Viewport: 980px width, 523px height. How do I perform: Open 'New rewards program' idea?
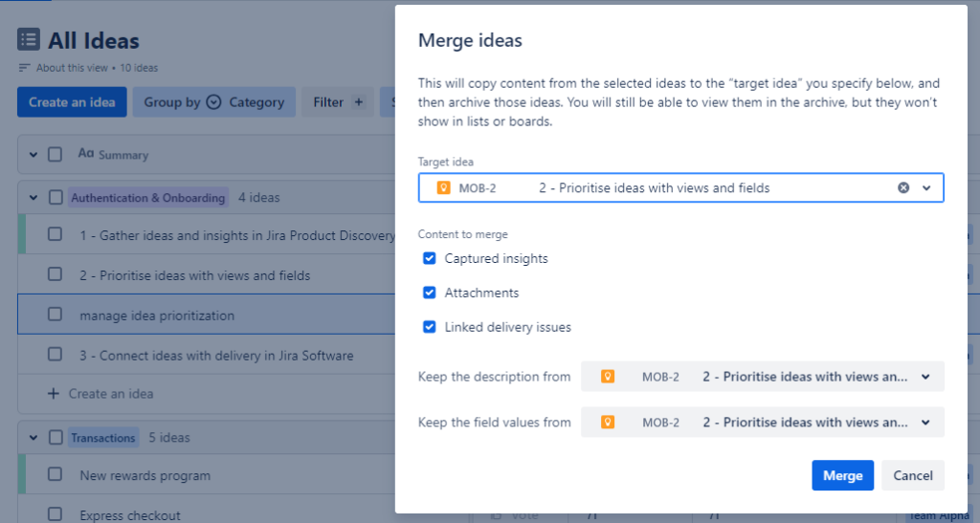point(145,475)
